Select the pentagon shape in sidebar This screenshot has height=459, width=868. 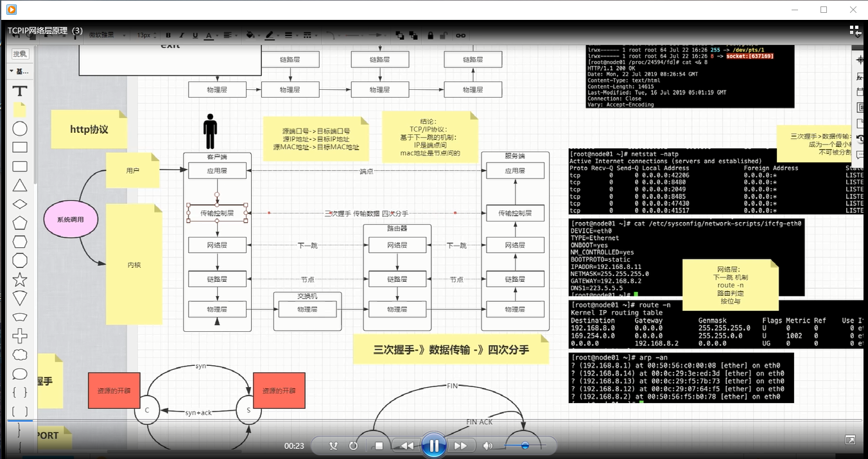tap(21, 223)
